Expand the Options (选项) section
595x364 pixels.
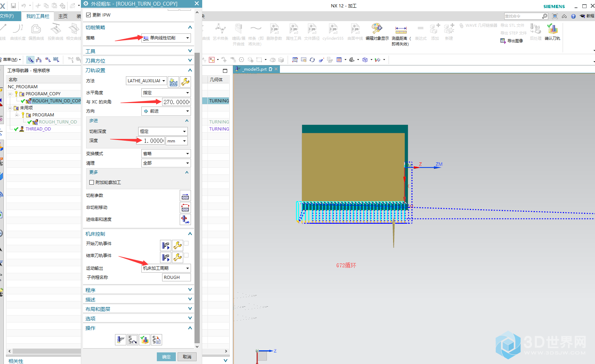pos(139,319)
